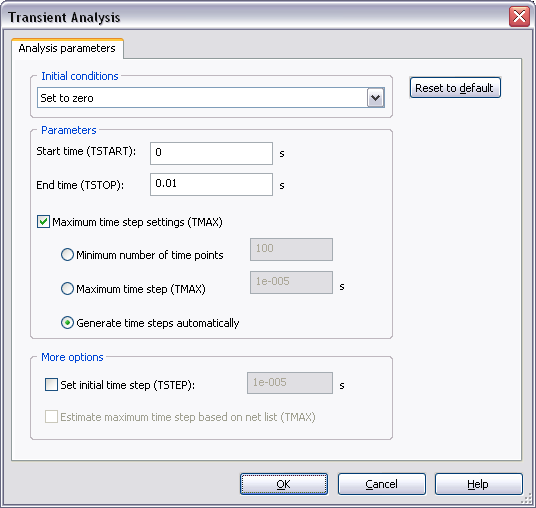Click the TMAX value field showing 1e-005
The width and height of the screenshot is (536, 508).
tap(291, 282)
